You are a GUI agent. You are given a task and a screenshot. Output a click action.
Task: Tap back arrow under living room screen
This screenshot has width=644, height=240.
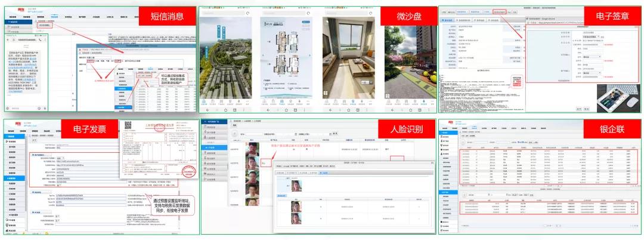pyautogui.click(x=330, y=110)
